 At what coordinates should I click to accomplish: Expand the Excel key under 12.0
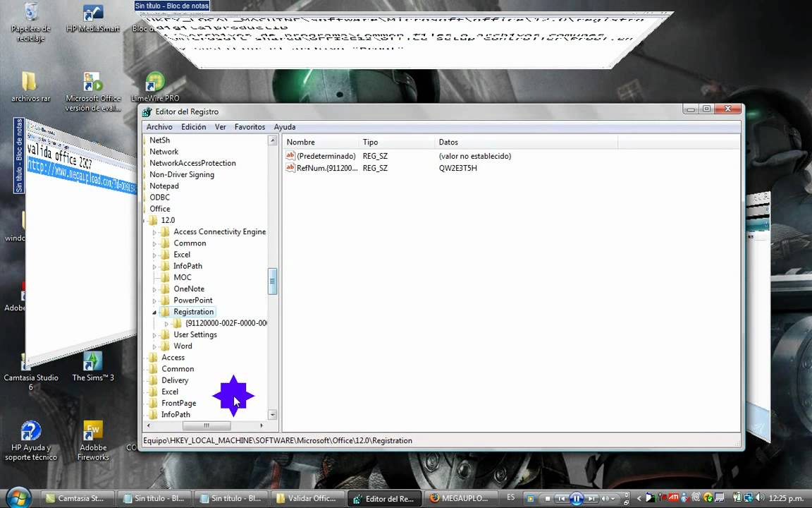coord(154,255)
